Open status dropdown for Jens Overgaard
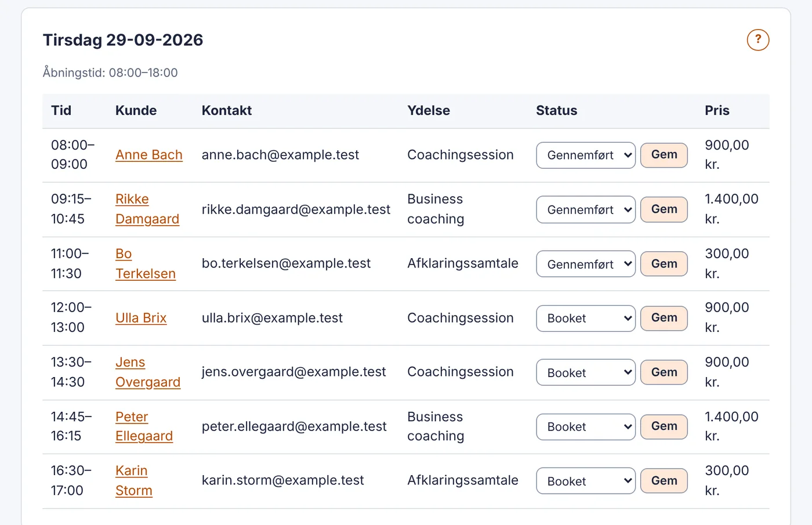This screenshot has height=525, width=812. click(586, 372)
